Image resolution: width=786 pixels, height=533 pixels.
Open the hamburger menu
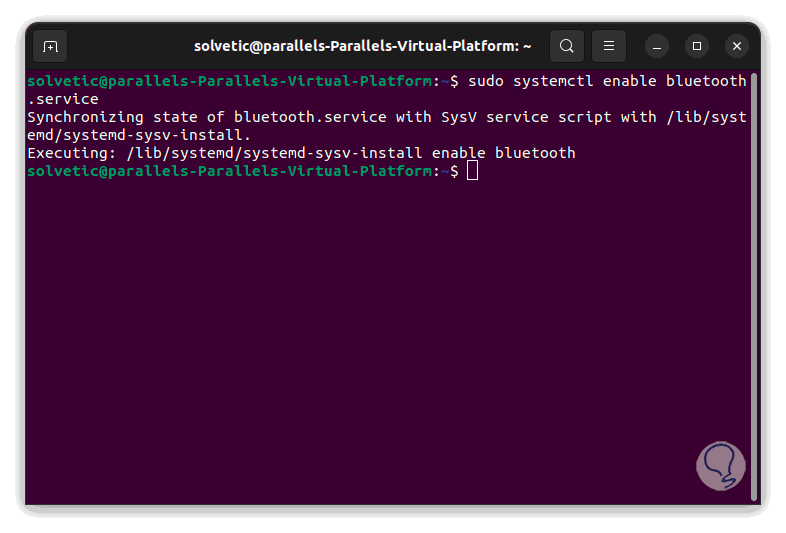tap(608, 46)
